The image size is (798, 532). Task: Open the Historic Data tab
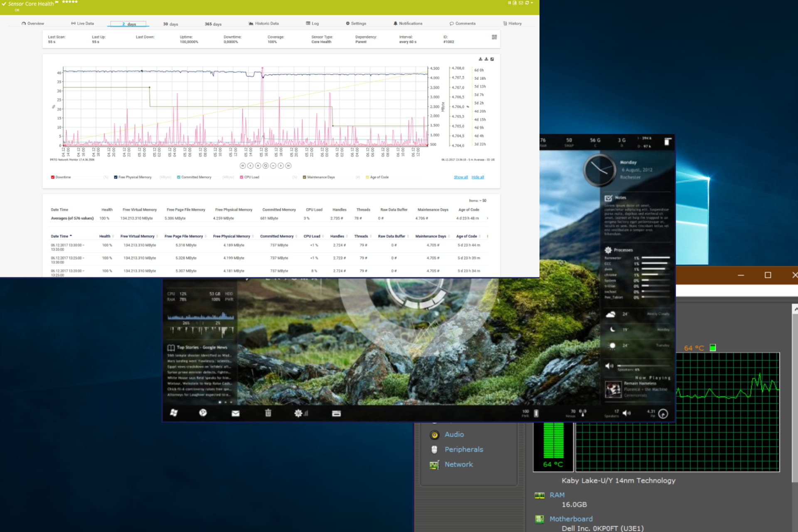(x=264, y=23)
